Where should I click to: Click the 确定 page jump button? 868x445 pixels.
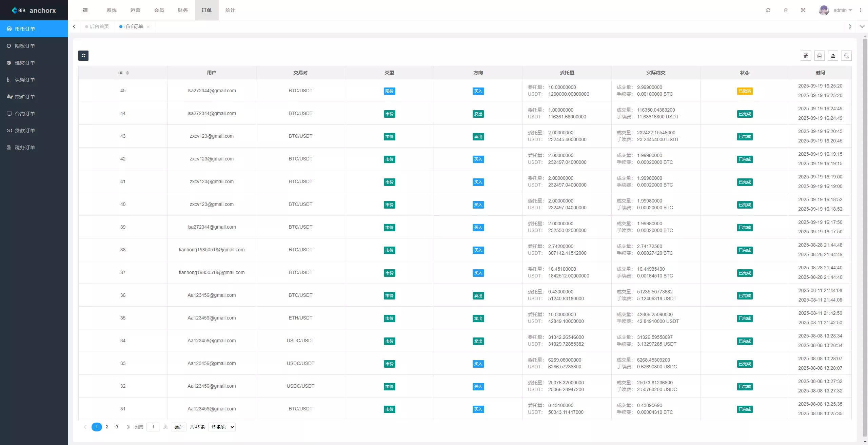[179, 427]
